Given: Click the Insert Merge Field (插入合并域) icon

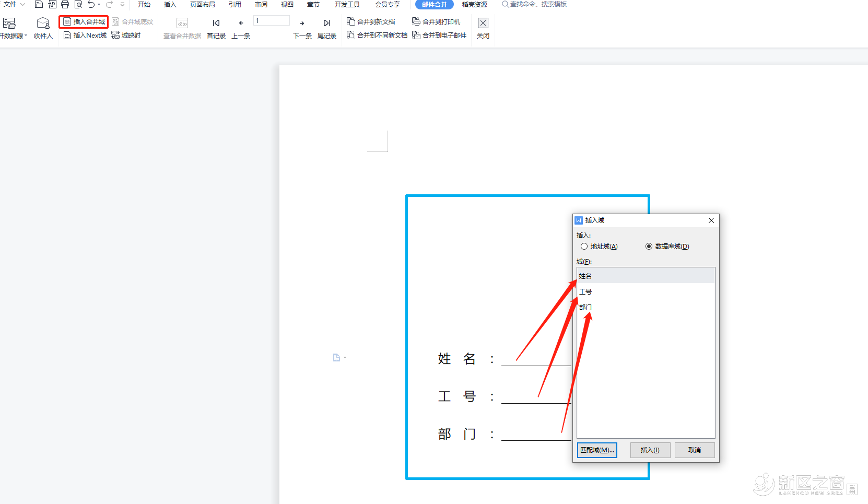Looking at the screenshot, I should 67,22.
